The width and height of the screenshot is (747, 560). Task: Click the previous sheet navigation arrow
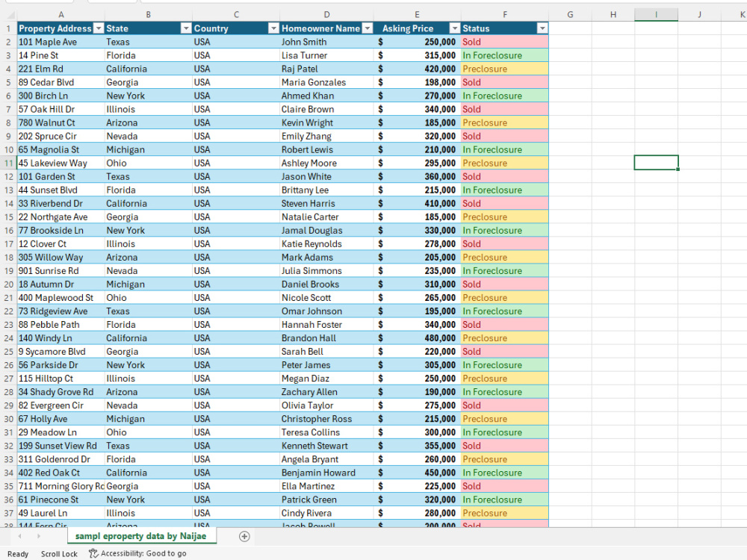[x=19, y=537]
